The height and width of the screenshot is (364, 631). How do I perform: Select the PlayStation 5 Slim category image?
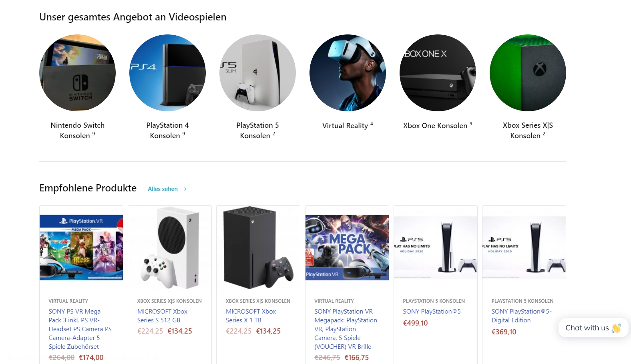[257, 73]
